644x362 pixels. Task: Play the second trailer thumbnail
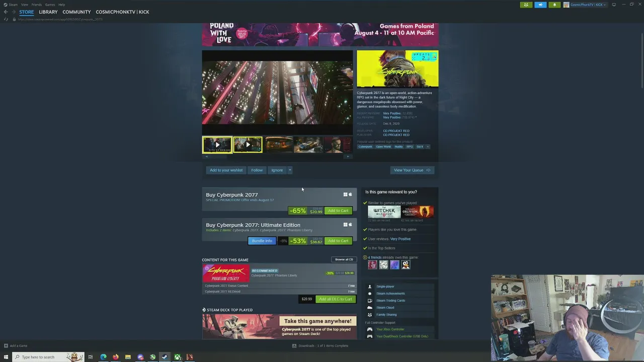[x=248, y=145]
